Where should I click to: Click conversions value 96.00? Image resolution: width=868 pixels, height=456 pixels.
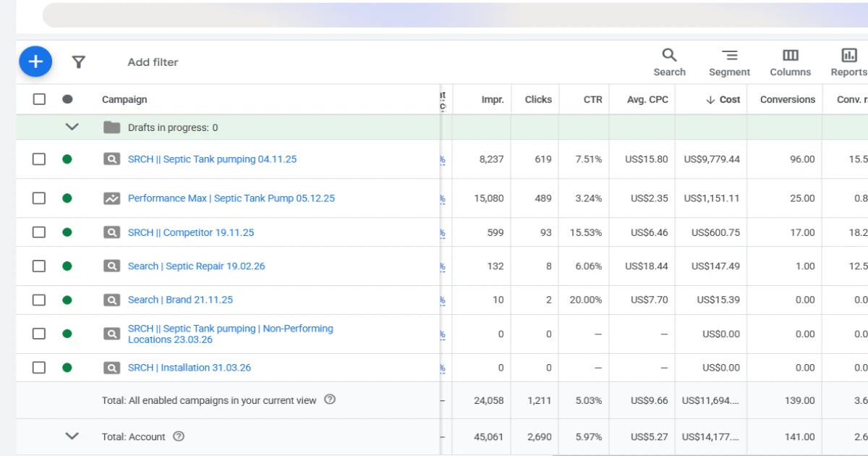click(802, 159)
